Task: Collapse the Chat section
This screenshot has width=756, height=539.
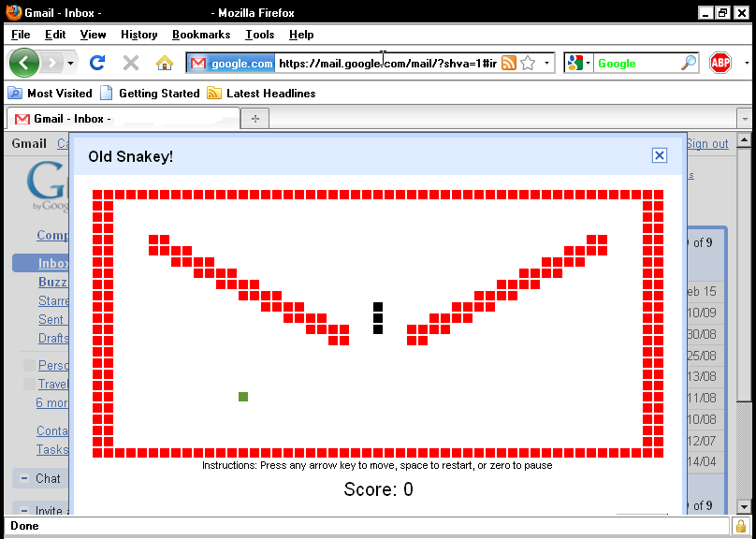Action: tap(22, 479)
